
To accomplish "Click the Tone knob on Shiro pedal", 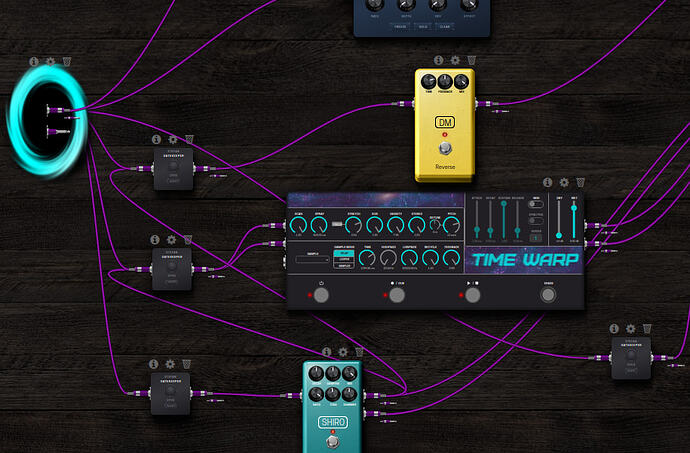I will (x=333, y=394).
